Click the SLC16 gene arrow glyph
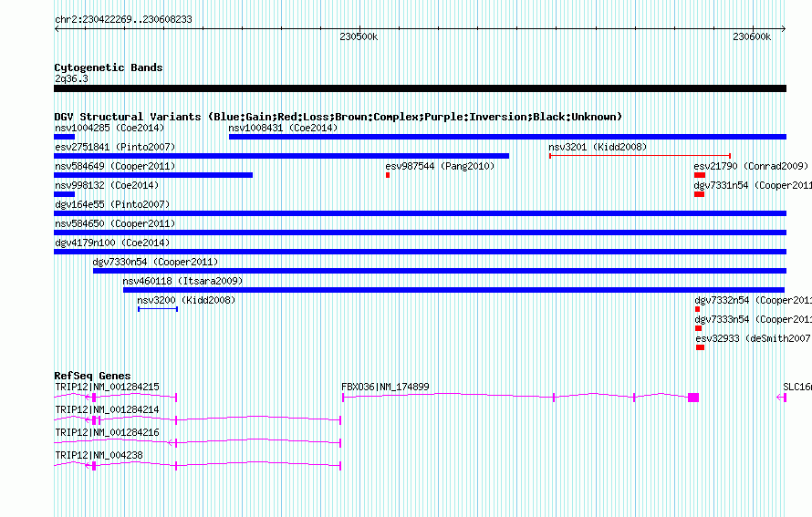 tap(782, 398)
